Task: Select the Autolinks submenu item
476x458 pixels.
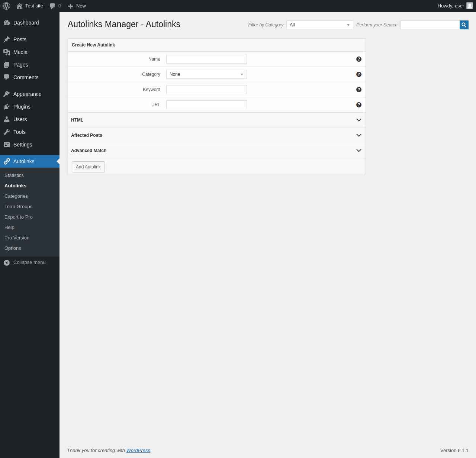Action: 30,186
